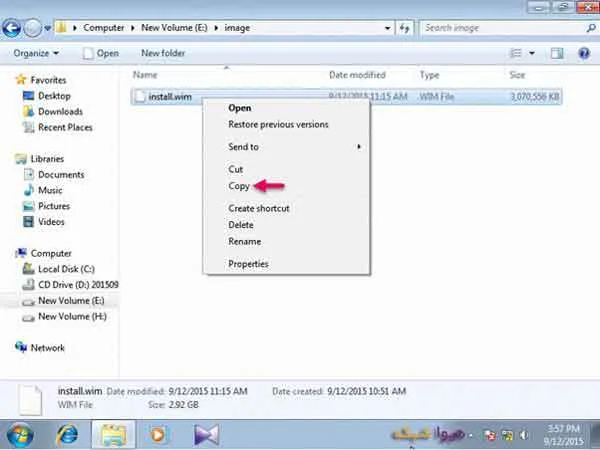Refresh the folder with the refresh button
The image size is (600, 450).
pos(404,28)
